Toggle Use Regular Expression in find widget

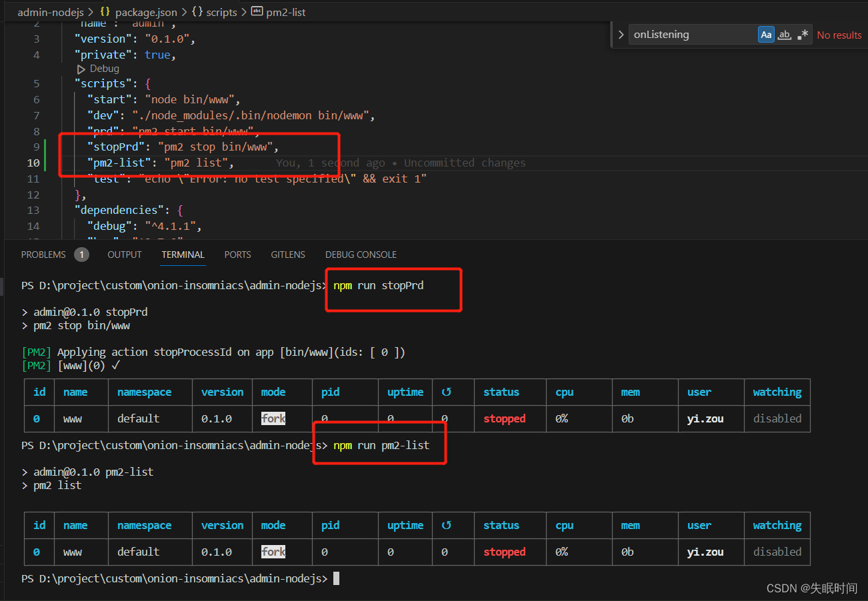pos(803,35)
